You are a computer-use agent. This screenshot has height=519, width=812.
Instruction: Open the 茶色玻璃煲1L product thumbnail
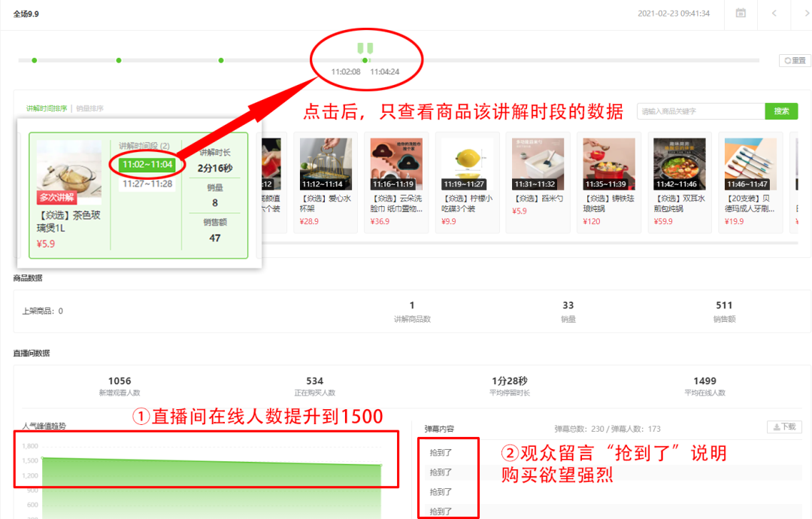click(69, 172)
